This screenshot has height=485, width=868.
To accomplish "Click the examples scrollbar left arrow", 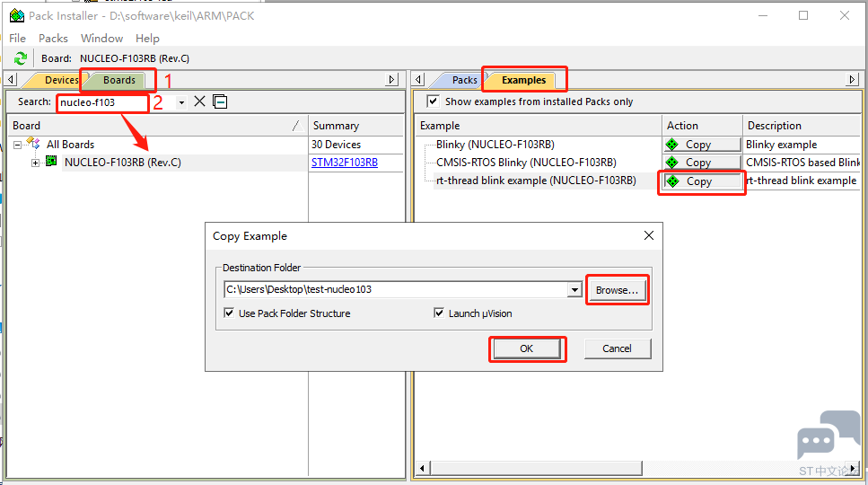I will pos(422,469).
